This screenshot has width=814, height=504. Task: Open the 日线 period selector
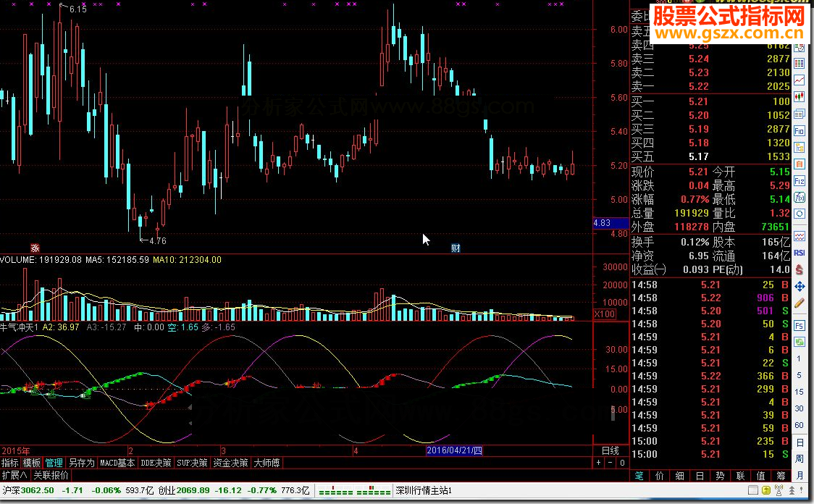pyautogui.click(x=610, y=450)
